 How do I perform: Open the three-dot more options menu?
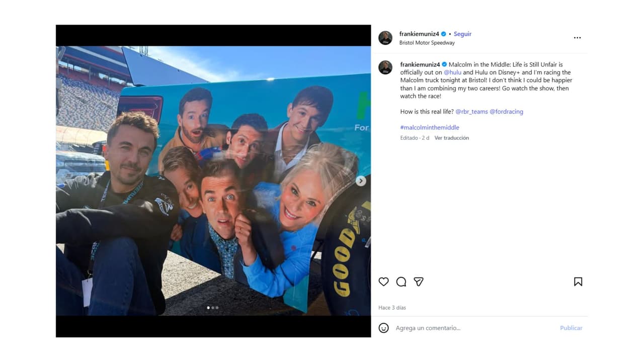[x=577, y=38]
